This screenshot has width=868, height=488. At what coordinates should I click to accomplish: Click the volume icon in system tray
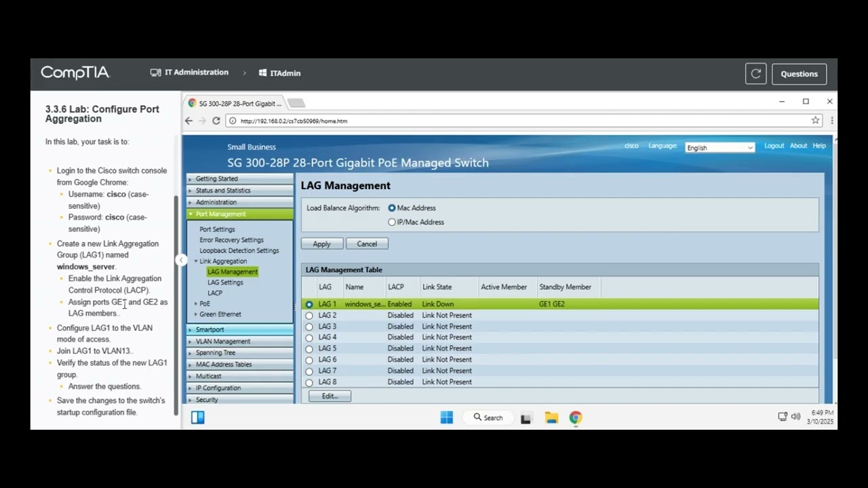pos(795,417)
